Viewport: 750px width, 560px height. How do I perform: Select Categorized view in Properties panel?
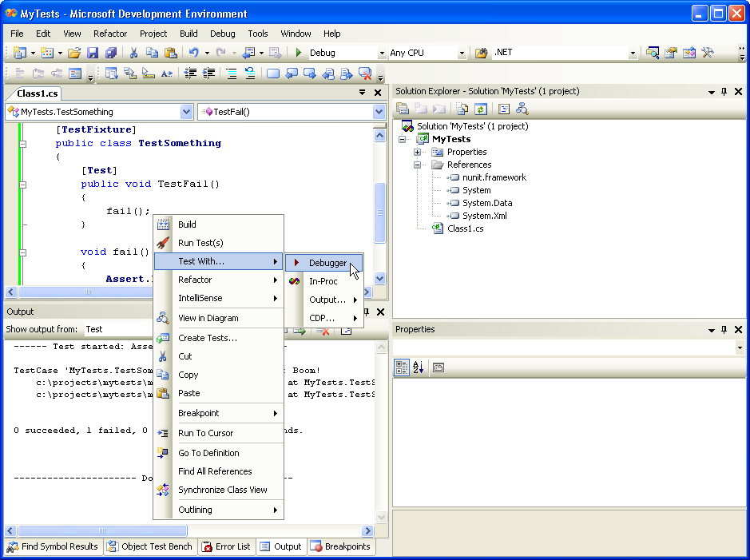(402, 367)
